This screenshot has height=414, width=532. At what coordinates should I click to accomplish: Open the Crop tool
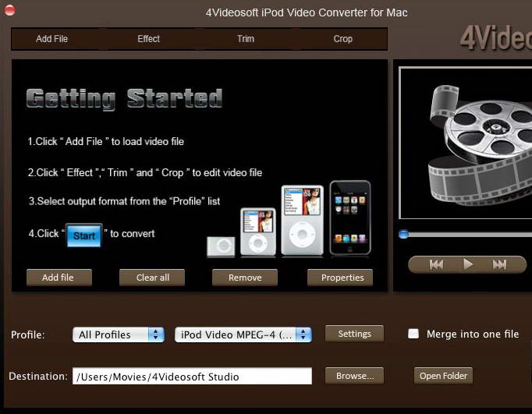pyautogui.click(x=342, y=39)
